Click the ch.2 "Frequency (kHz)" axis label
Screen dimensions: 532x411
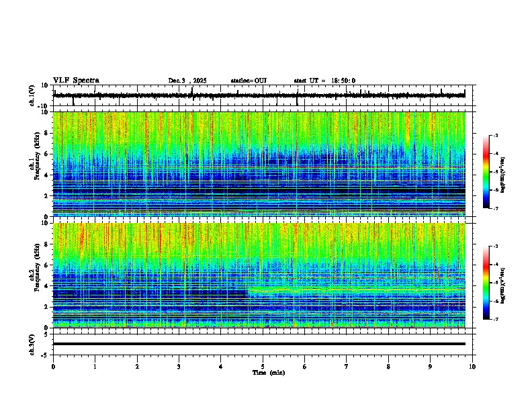click(37, 267)
